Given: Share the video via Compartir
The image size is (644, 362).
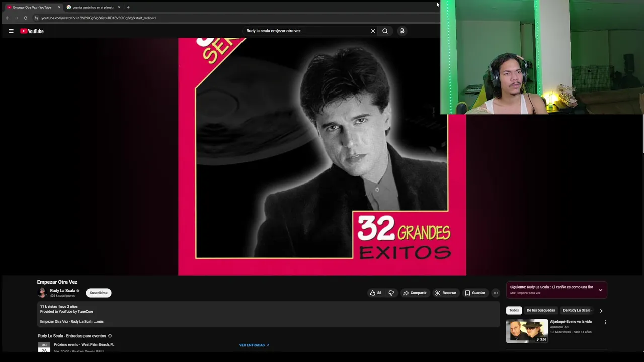Looking at the screenshot, I should tap(415, 293).
